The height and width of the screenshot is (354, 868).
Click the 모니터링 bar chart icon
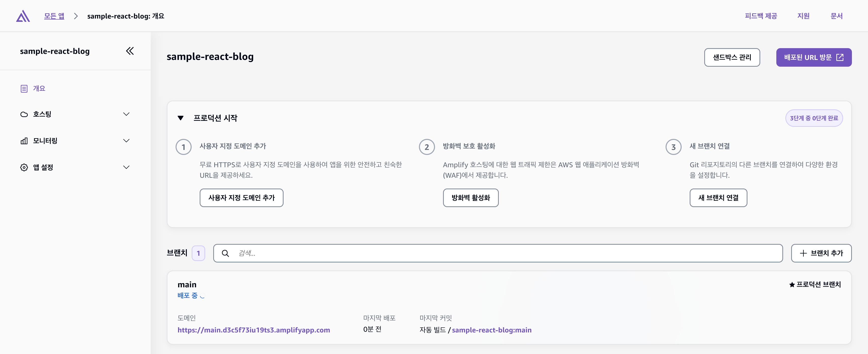click(x=24, y=141)
